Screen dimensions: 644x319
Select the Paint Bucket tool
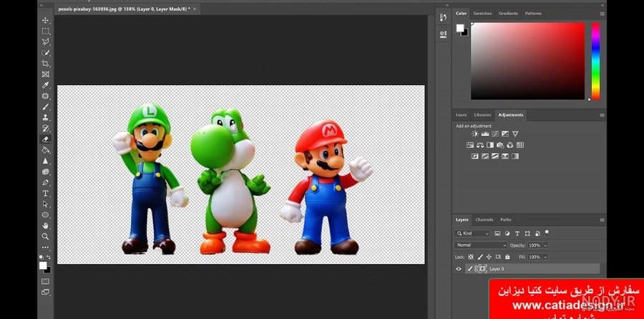46,150
